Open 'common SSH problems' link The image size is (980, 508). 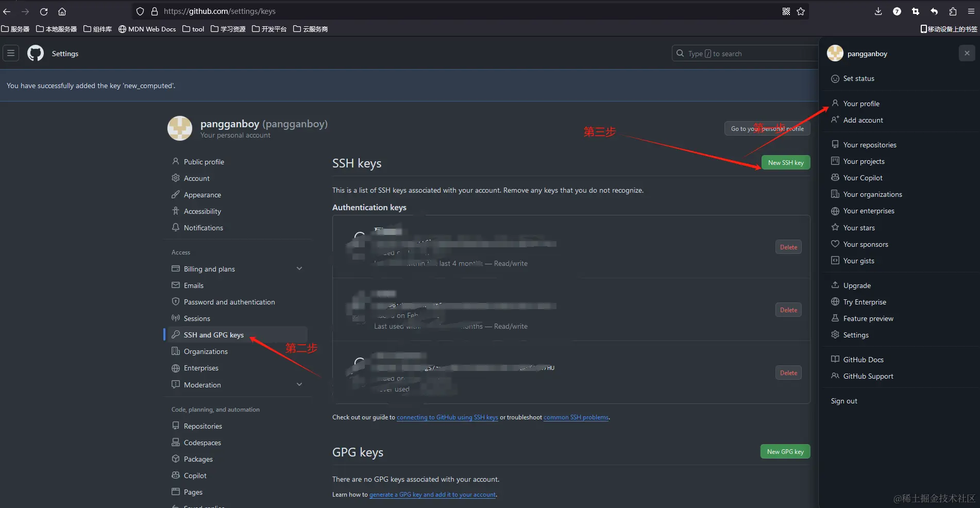[576, 417]
